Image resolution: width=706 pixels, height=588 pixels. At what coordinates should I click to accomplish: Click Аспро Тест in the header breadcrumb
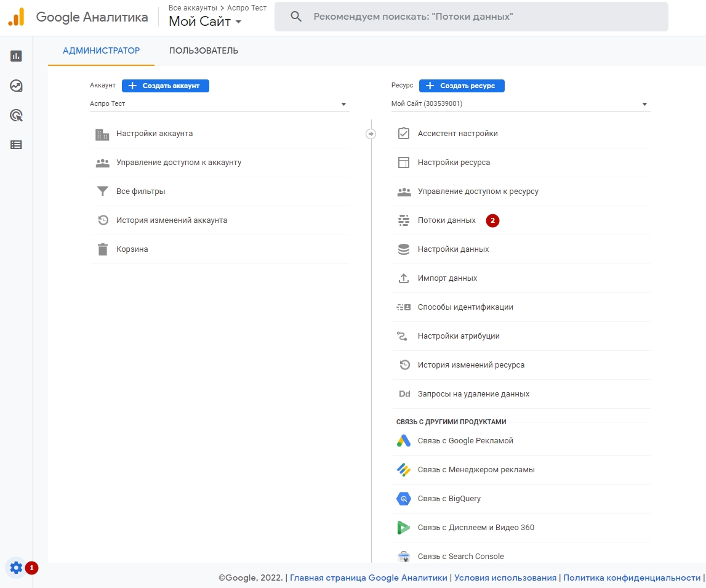(x=247, y=7)
